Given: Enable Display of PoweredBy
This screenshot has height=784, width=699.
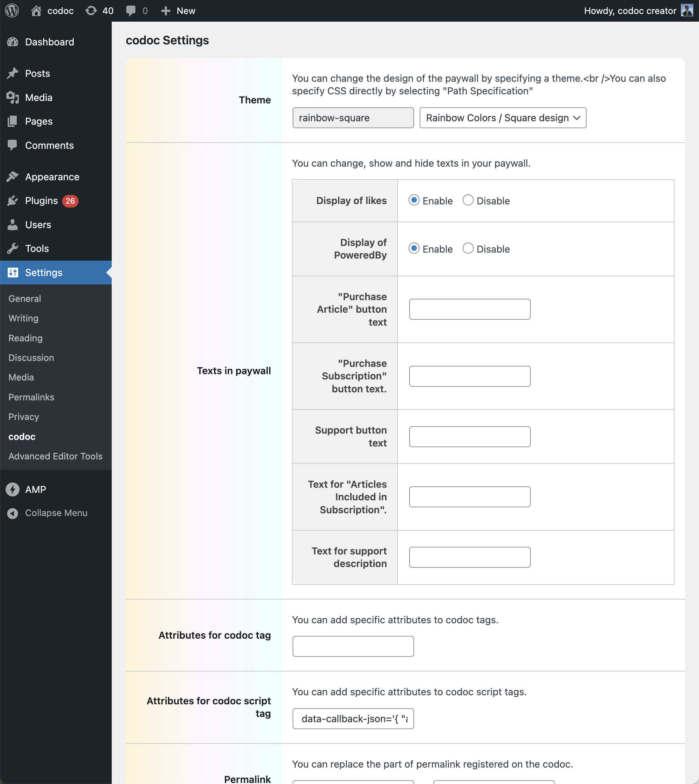Looking at the screenshot, I should tap(414, 248).
